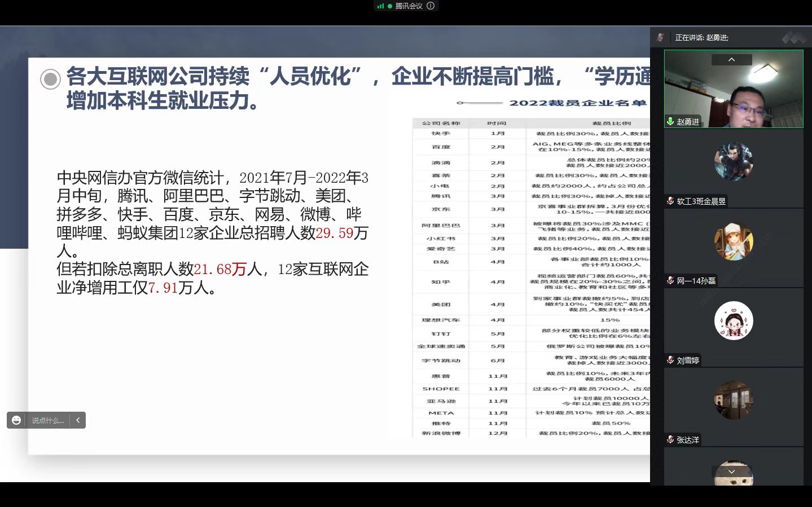Click the 说点什么 chat input field
Image resolution: width=812 pixels, height=507 pixels.
click(x=48, y=420)
